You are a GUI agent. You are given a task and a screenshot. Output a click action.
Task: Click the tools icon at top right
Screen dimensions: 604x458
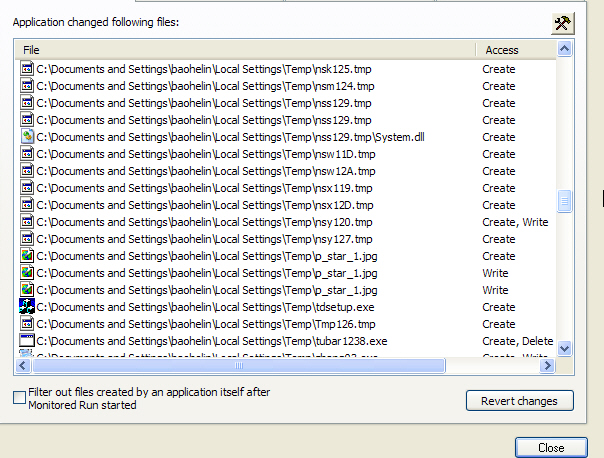(562, 24)
